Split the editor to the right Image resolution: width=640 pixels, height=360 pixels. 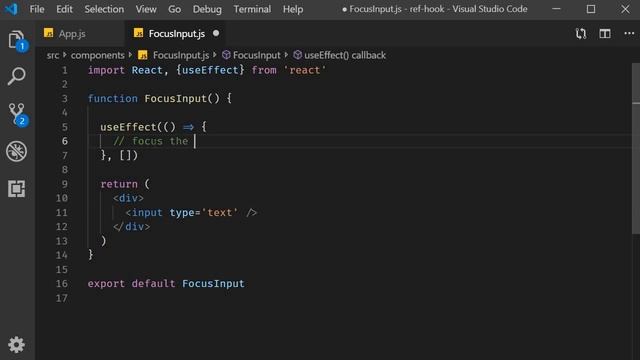[x=605, y=33]
